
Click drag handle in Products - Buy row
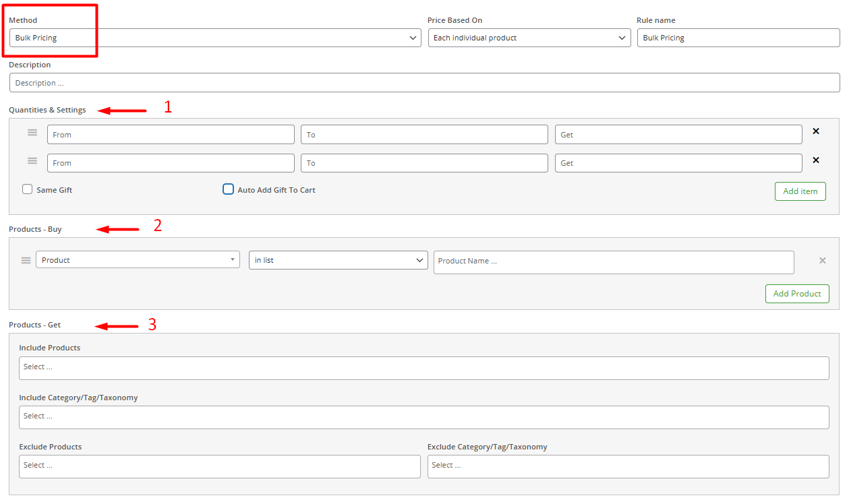(x=26, y=260)
